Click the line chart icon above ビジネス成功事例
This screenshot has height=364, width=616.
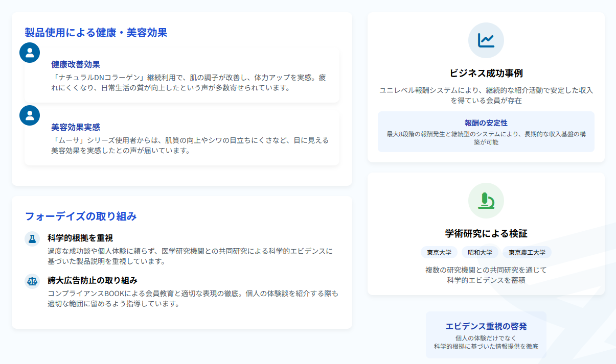pyautogui.click(x=486, y=40)
